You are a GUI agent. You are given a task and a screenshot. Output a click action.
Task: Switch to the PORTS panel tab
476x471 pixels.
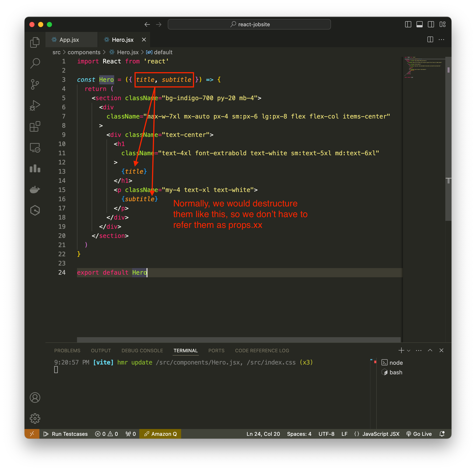point(216,351)
